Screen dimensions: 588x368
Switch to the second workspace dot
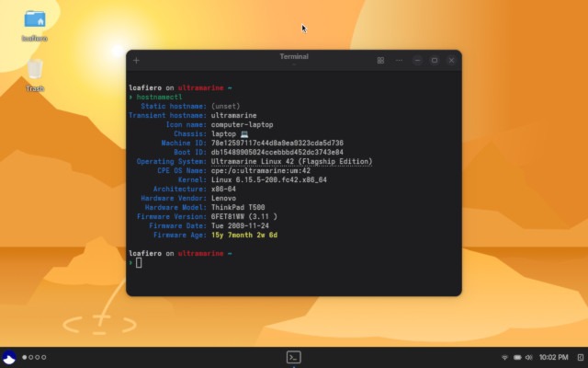pos(30,357)
